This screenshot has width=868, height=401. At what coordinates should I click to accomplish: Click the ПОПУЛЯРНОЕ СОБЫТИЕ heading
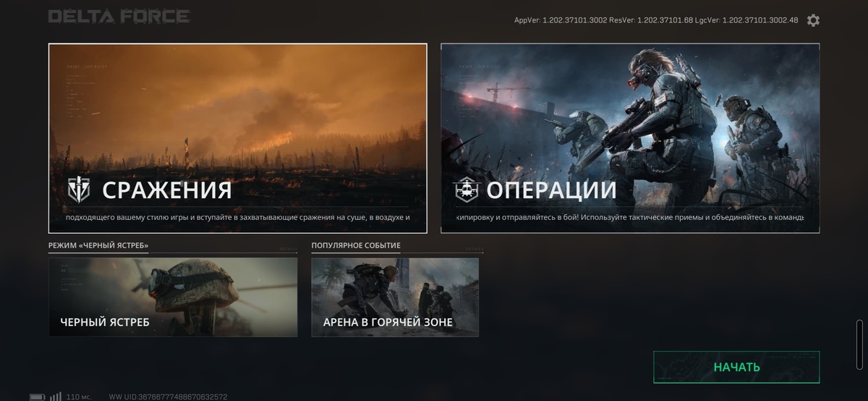(356, 245)
